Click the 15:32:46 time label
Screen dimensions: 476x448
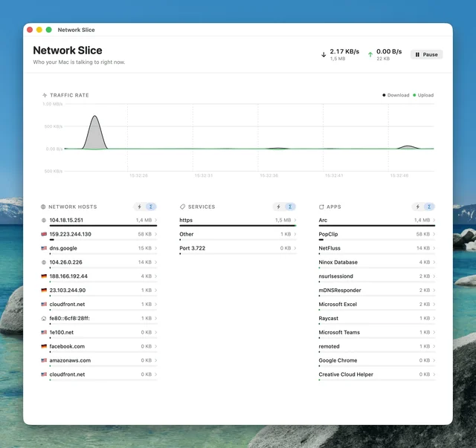pyautogui.click(x=399, y=175)
